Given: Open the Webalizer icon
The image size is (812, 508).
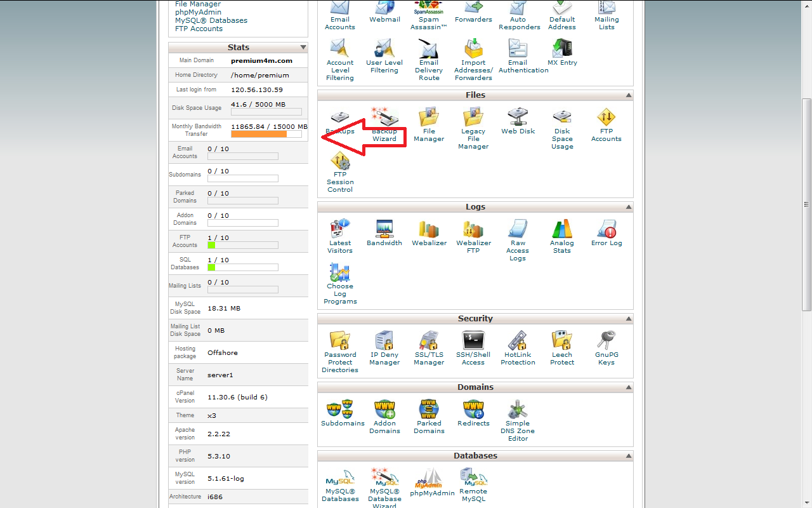Looking at the screenshot, I should click(x=429, y=229).
